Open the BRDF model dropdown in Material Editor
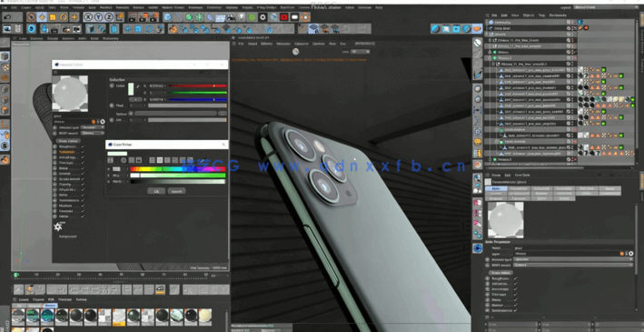The image size is (644, 332). coord(92,133)
